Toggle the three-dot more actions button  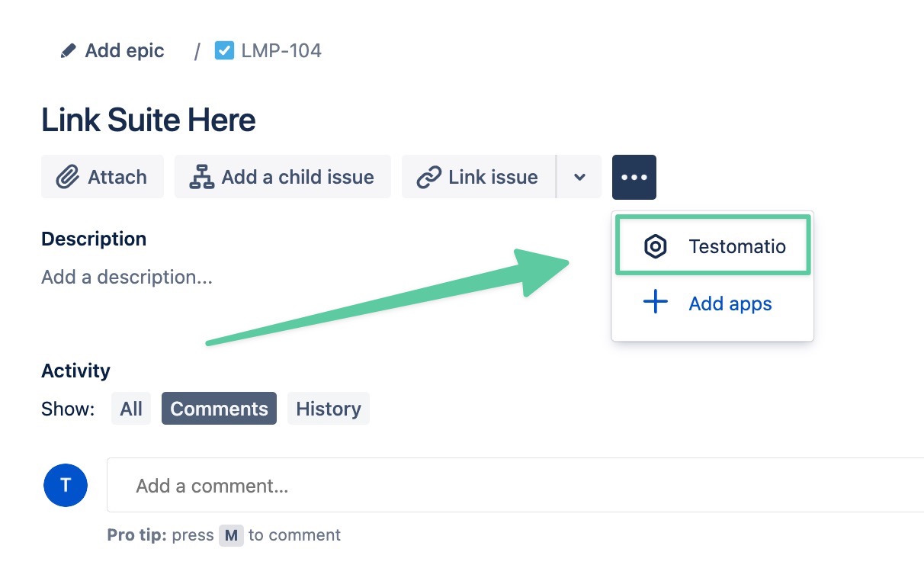(634, 177)
